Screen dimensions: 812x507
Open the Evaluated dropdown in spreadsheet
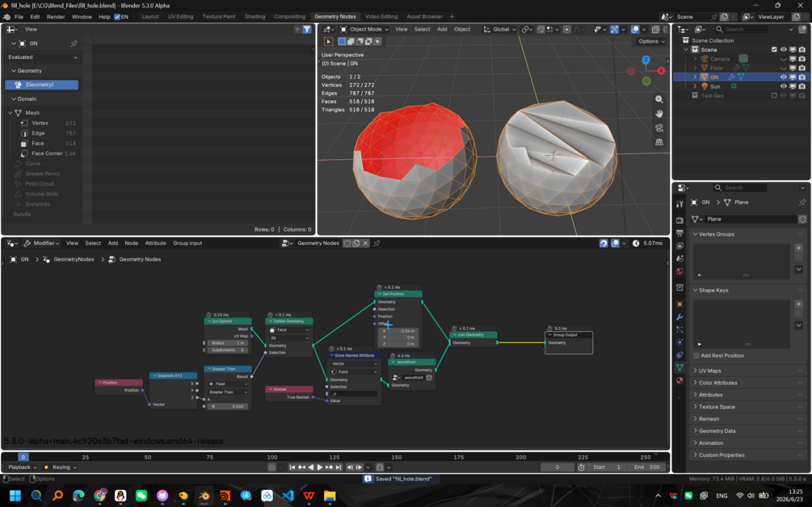point(43,57)
